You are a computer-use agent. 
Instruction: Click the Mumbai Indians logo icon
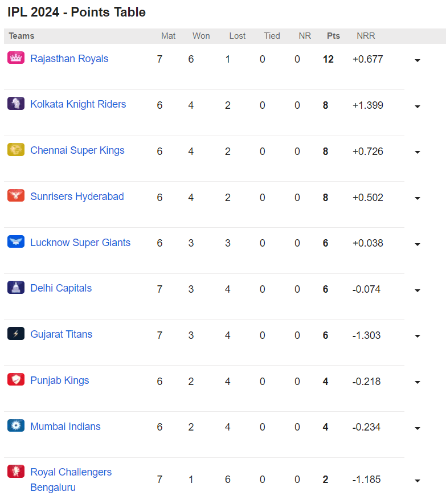pos(16,425)
